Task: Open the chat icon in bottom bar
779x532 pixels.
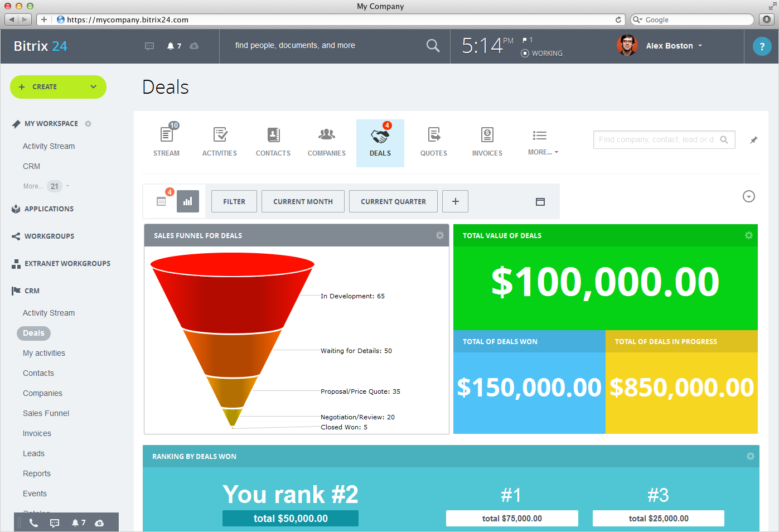Action: pyautogui.click(x=55, y=523)
